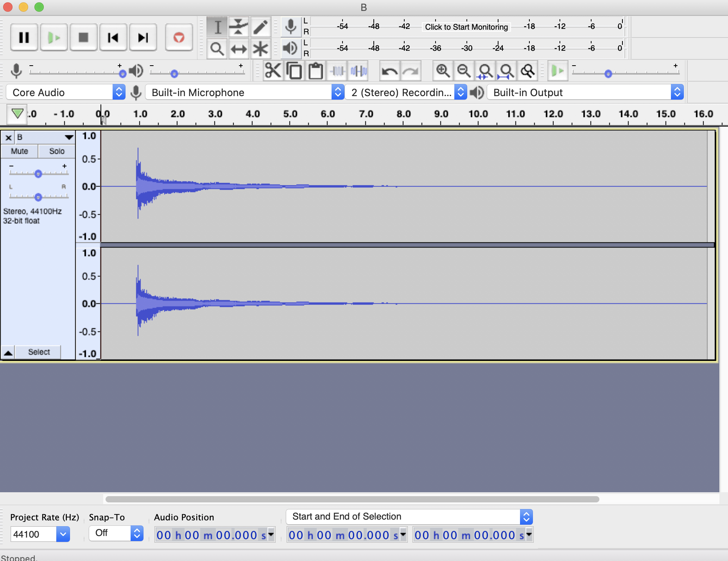The width and height of the screenshot is (728, 561).
Task: Start playback with the green Play button
Action: (54, 38)
